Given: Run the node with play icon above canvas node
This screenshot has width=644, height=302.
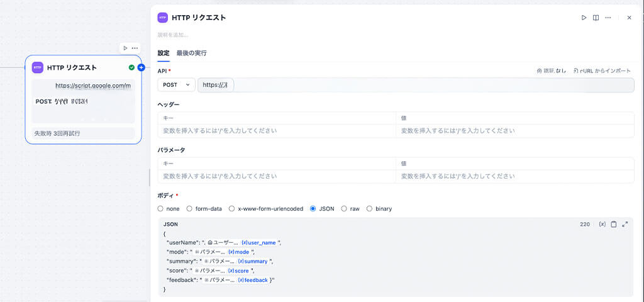Looking at the screenshot, I should tap(125, 48).
